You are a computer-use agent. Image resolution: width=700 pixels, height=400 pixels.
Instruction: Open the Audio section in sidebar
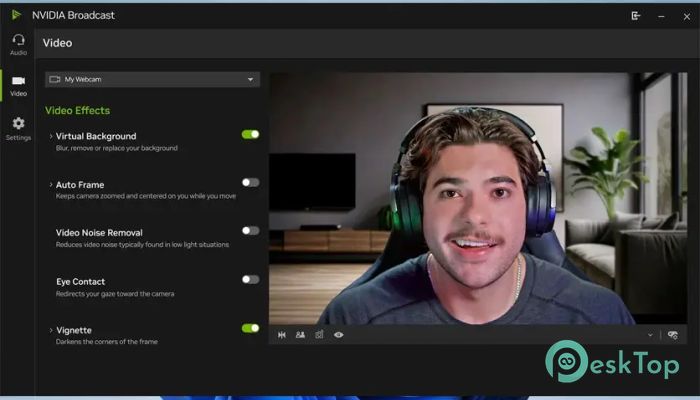click(18, 45)
